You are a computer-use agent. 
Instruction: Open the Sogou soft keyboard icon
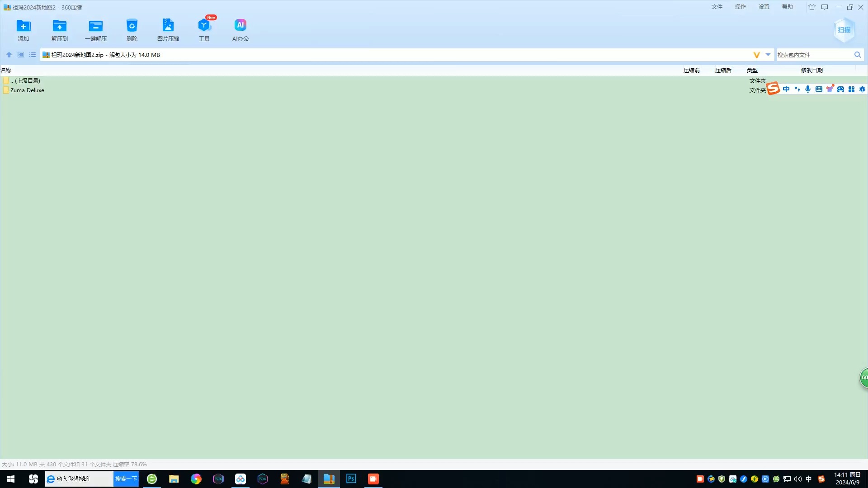819,89
